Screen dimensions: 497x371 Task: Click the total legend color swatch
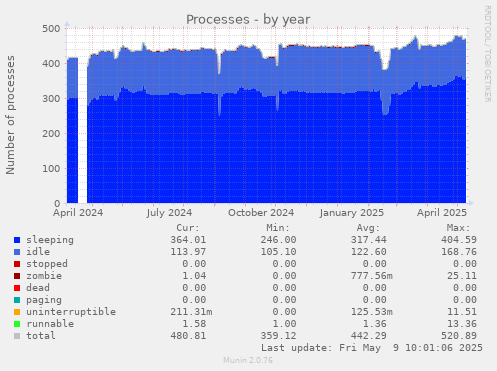tap(17, 336)
